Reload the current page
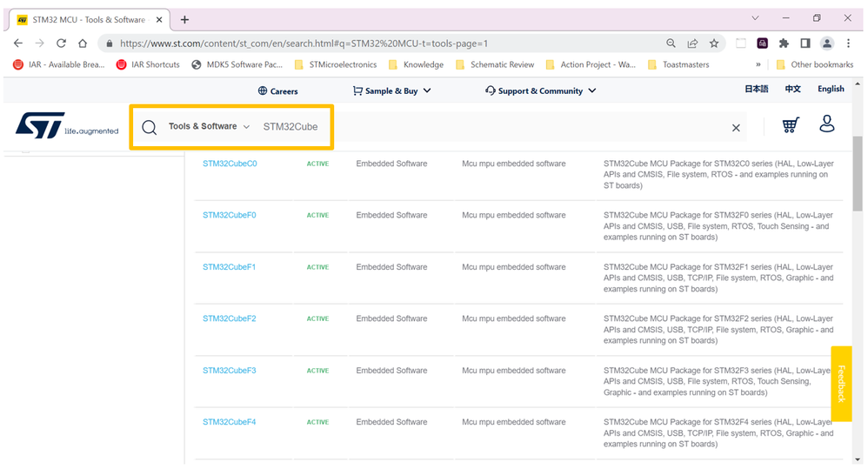This screenshot has height=469, width=868. (61, 44)
